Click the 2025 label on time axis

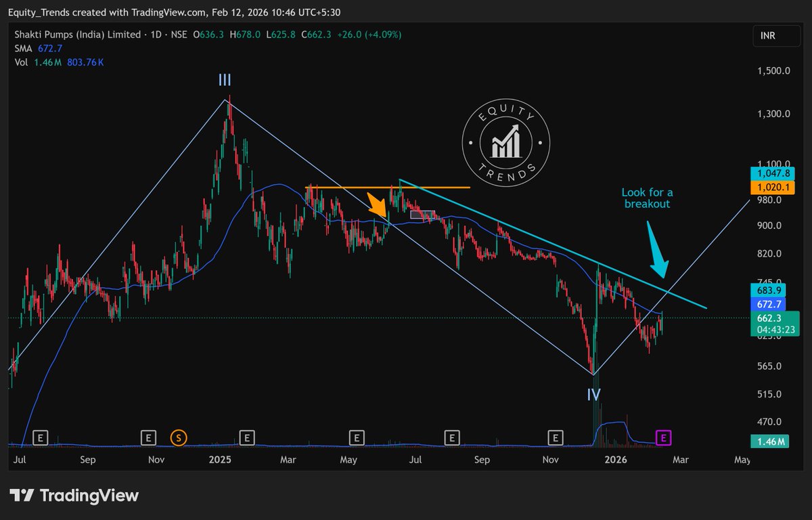click(x=220, y=460)
